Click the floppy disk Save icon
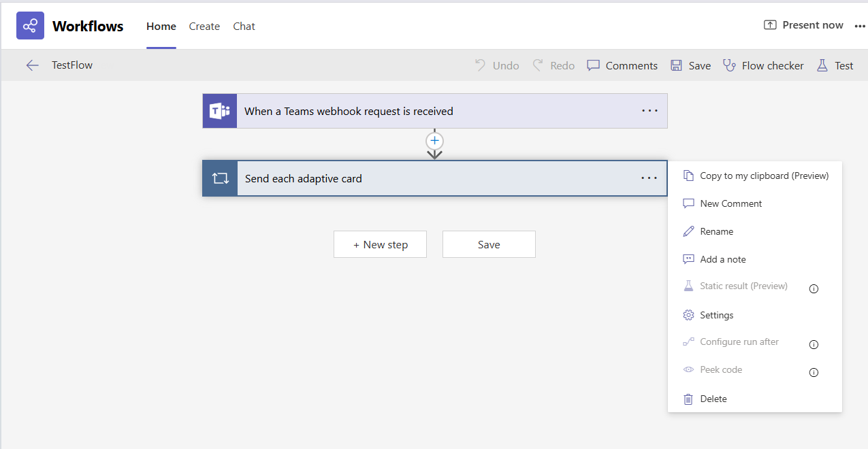Screen dimensions: 868x449 pyautogui.click(x=676, y=65)
